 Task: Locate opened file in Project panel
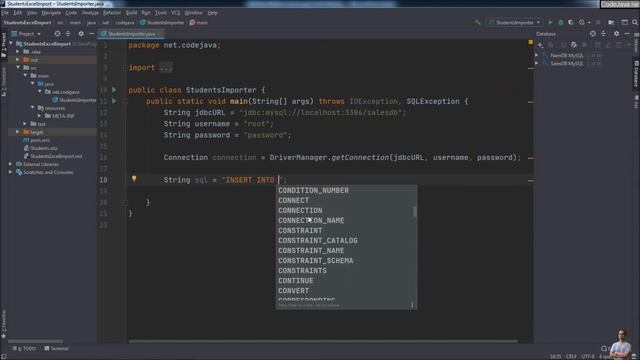(57, 34)
